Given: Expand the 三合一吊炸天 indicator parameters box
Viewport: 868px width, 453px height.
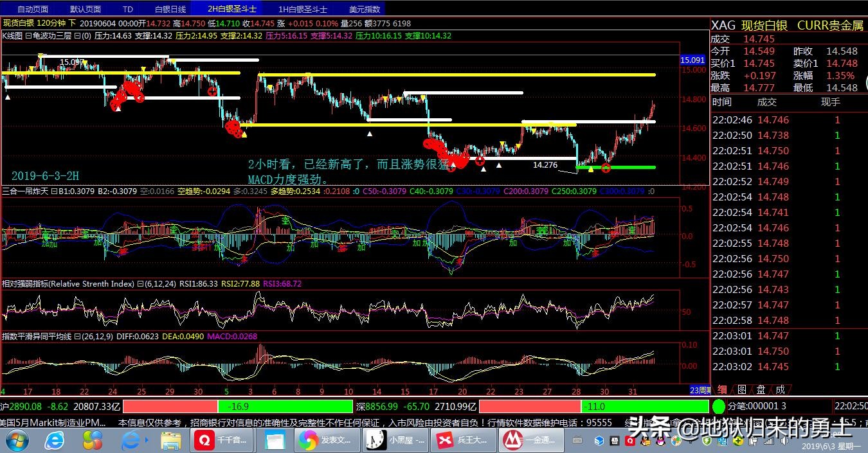Looking at the screenshot, I should (53, 191).
